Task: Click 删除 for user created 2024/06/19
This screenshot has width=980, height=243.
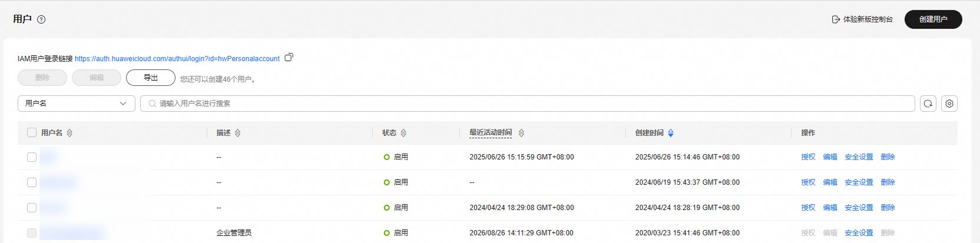Action: tap(888, 182)
